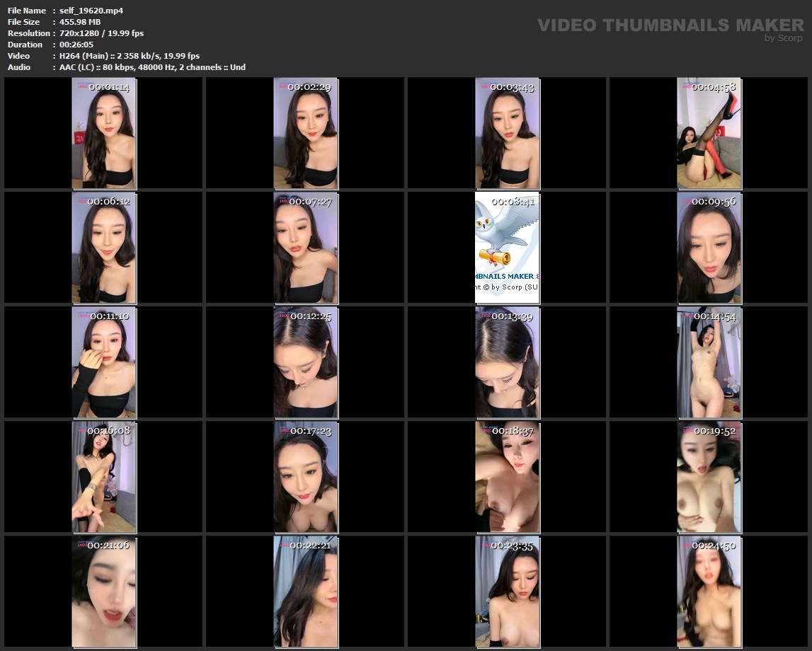The height and width of the screenshot is (651, 812).
Task: Click the thumbnail marked 00:06:12
Action: pos(104,248)
